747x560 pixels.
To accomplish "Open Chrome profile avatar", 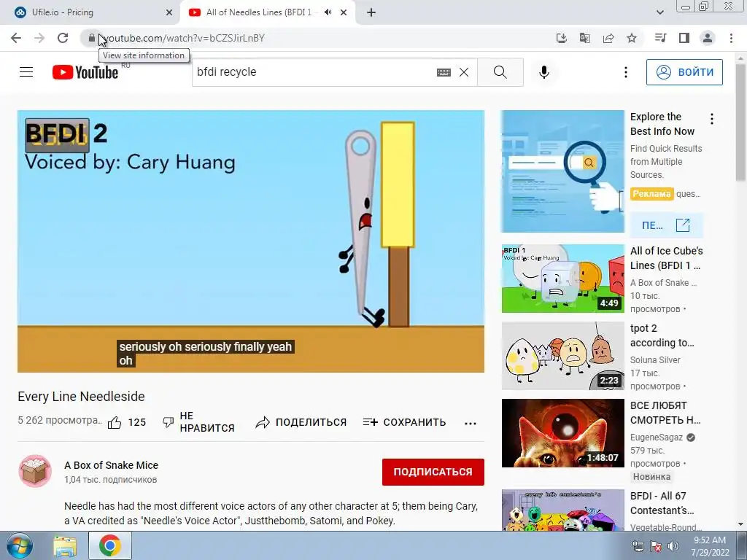I will click(708, 38).
